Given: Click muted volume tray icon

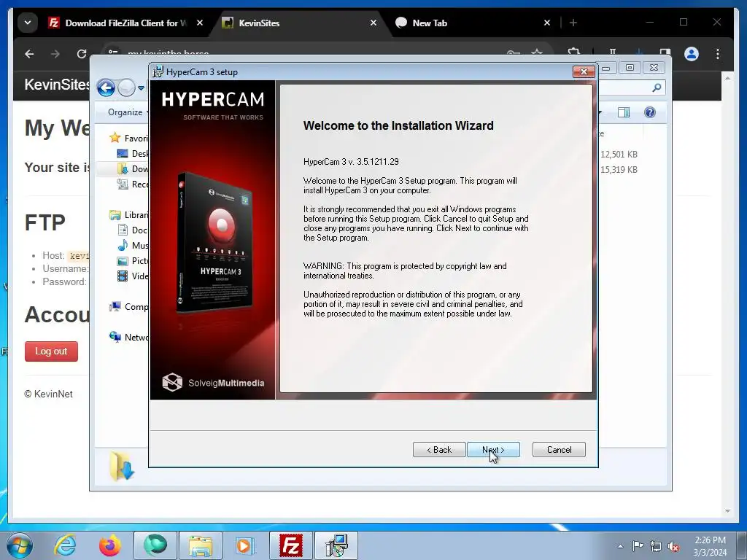Looking at the screenshot, I should point(673,547).
